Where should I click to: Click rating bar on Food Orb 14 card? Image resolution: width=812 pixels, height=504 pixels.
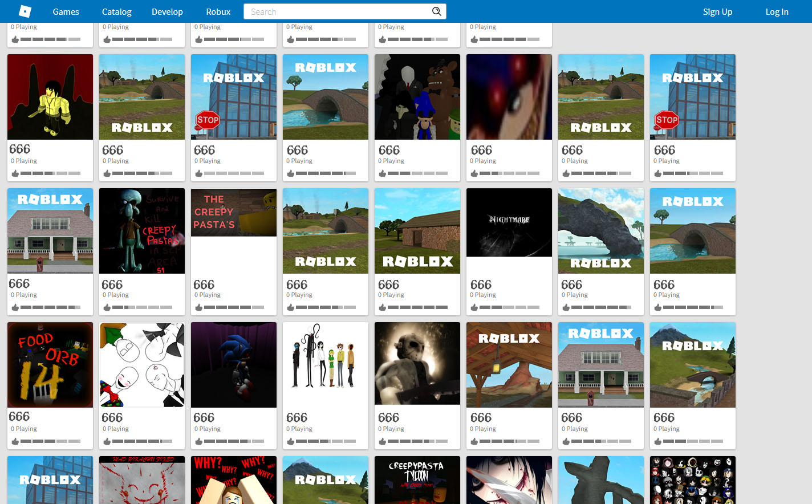50,441
